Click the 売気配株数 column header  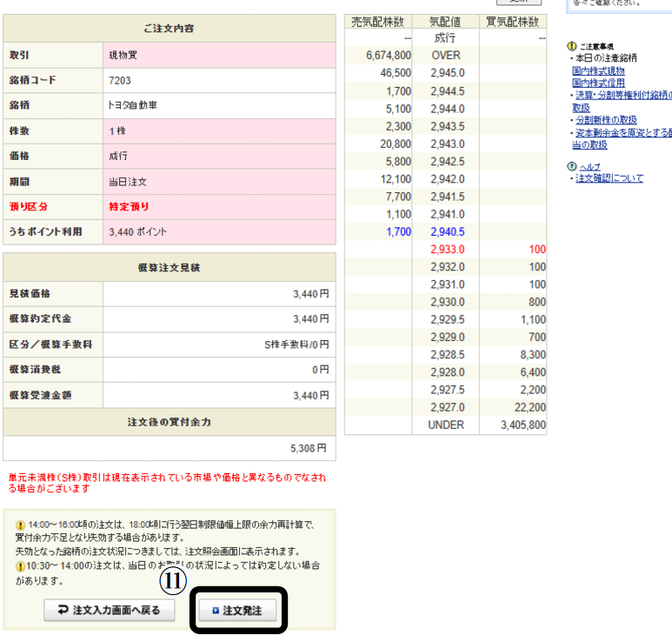pos(378,22)
